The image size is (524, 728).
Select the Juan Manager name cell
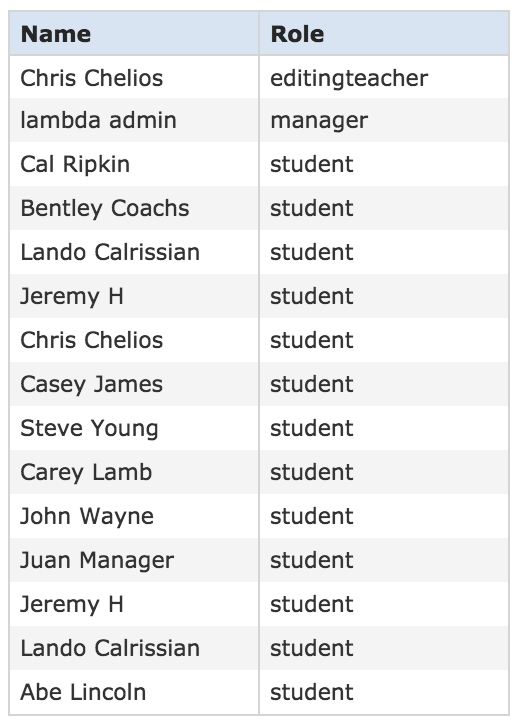coord(134,560)
